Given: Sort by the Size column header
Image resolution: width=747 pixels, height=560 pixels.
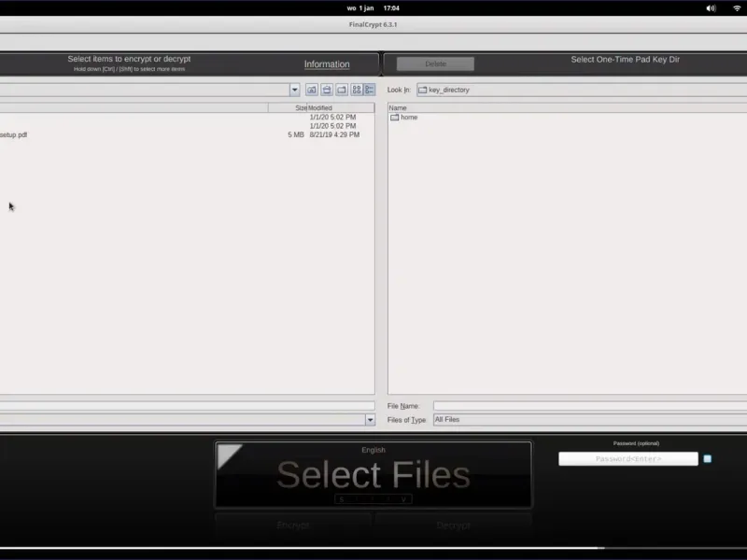Looking at the screenshot, I should pyautogui.click(x=288, y=108).
